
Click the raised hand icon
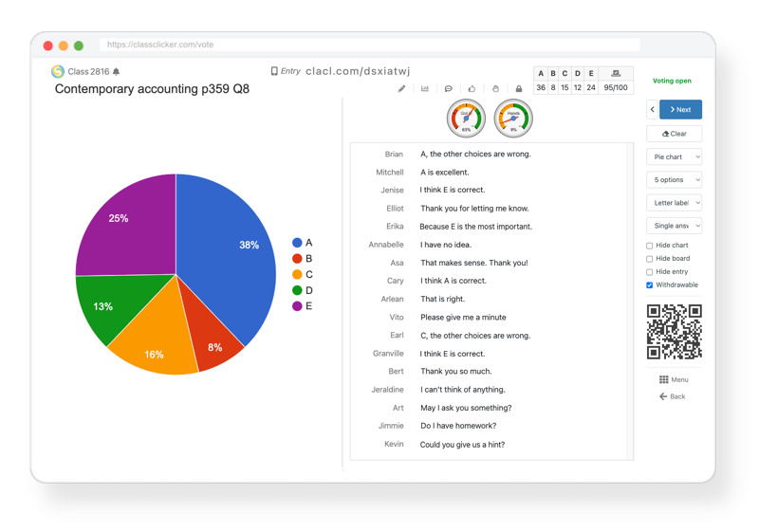[495, 88]
